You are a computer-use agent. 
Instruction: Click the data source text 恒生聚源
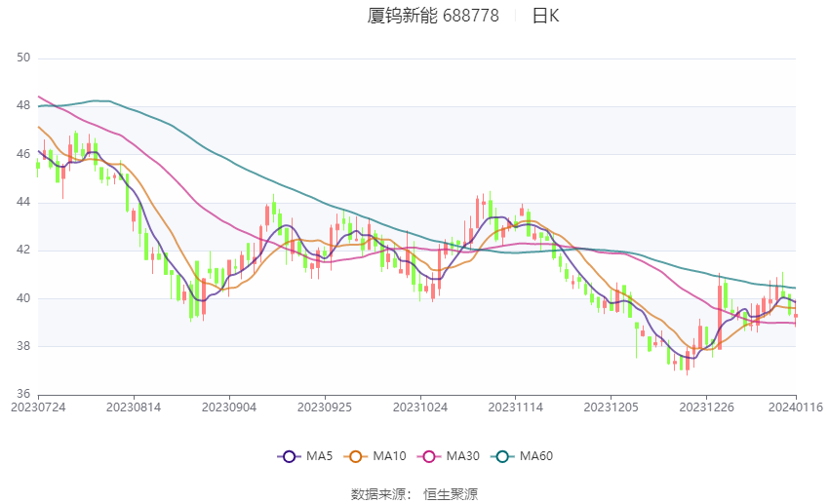pos(451,494)
